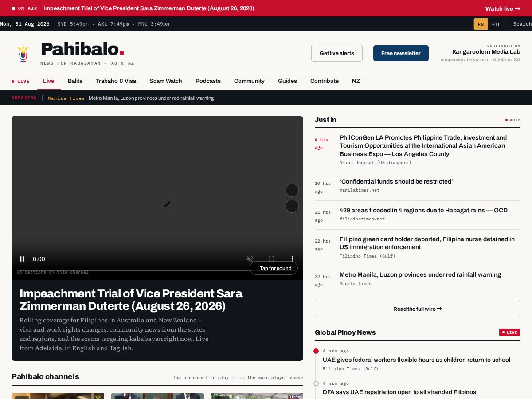Click the video progress bar
Image resolution: width=532 pixels, height=399 pixels.
click(157, 270)
